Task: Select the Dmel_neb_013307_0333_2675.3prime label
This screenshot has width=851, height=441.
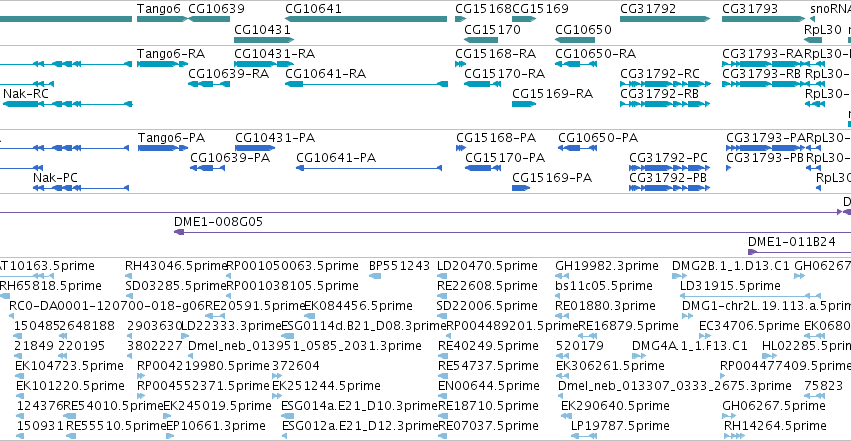Action: coord(675,386)
